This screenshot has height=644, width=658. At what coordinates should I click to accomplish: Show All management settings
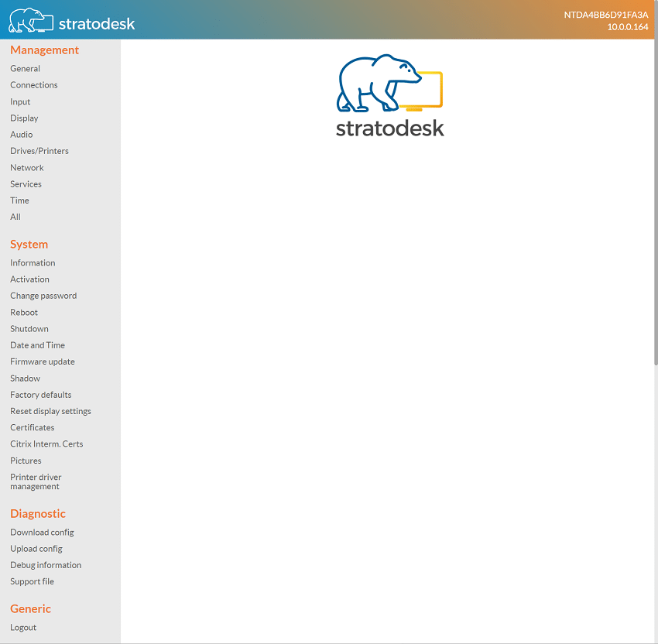pyautogui.click(x=15, y=217)
